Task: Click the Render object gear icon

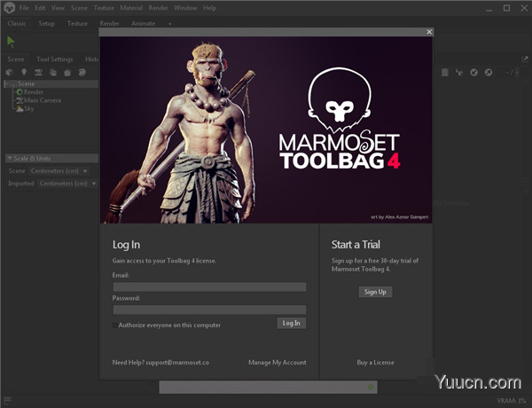Action: [20, 92]
